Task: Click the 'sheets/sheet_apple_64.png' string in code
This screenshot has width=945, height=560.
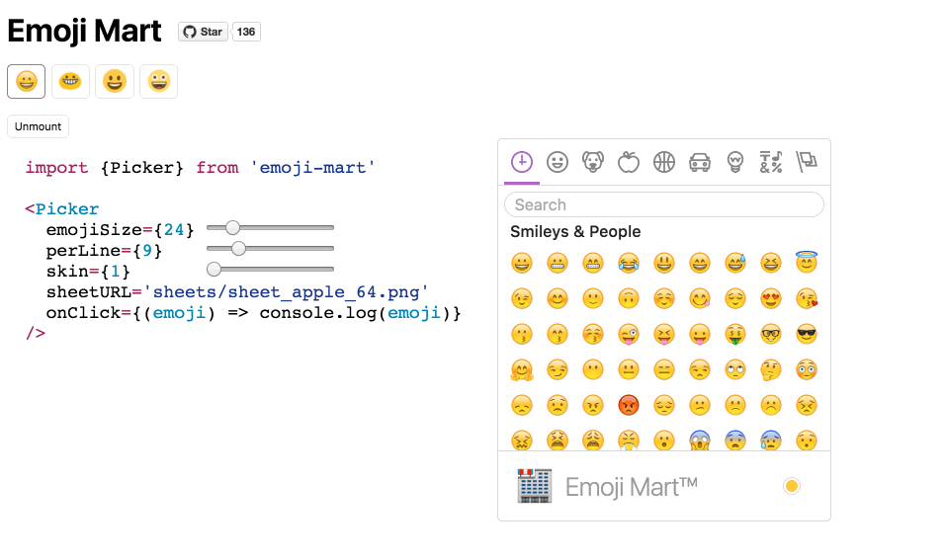Action: pyautogui.click(x=286, y=292)
